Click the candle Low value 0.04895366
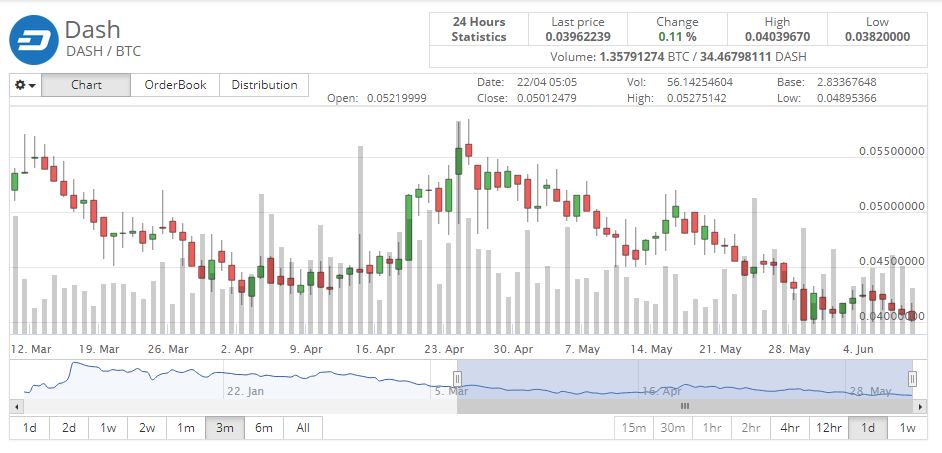942x453 pixels. (x=846, y=98)
